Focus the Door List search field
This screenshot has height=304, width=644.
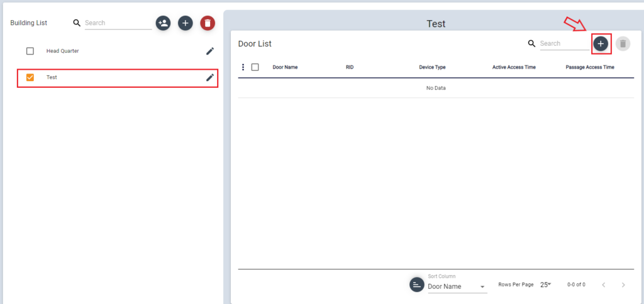(x=564, y=44)
